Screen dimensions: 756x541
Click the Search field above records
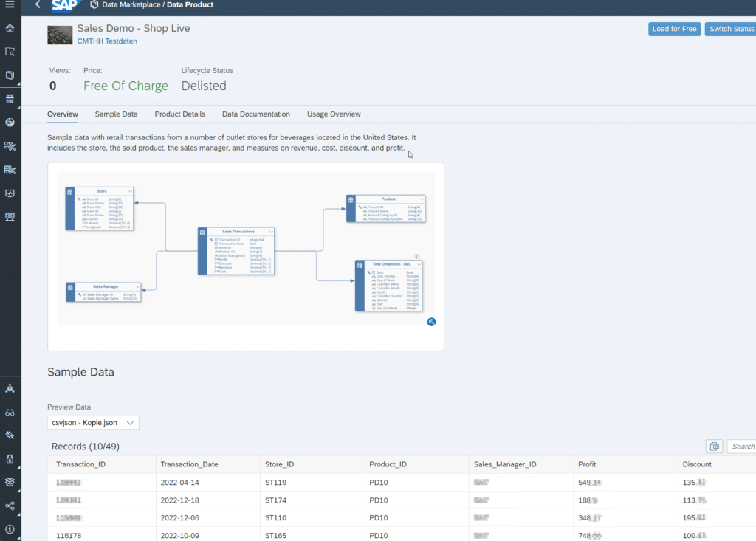point(741,447)
